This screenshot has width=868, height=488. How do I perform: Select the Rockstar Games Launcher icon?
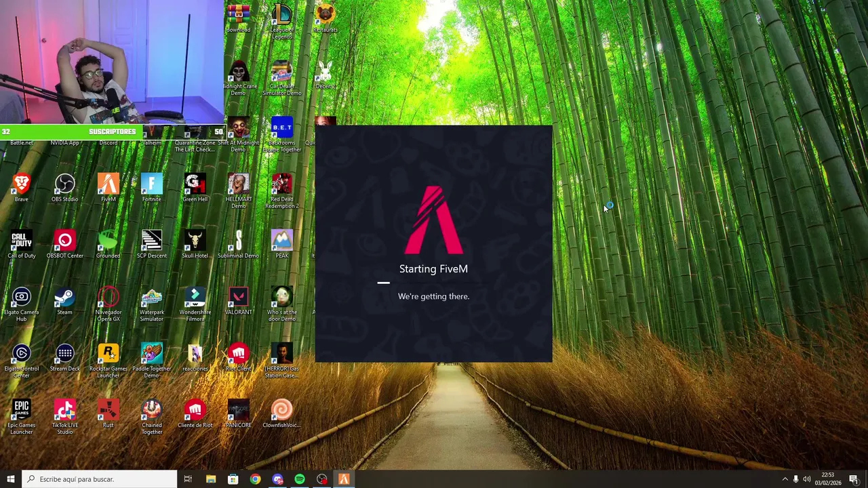coord(108,361)
